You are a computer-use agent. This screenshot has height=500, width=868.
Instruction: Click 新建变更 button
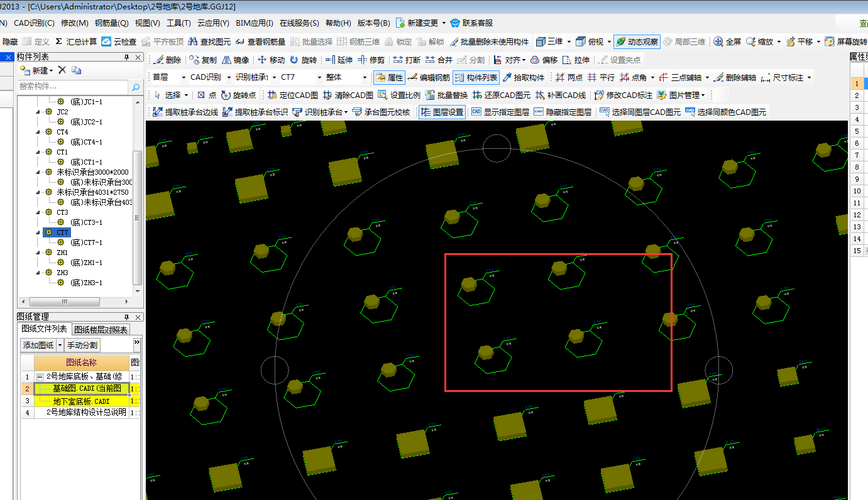(417, 23)
